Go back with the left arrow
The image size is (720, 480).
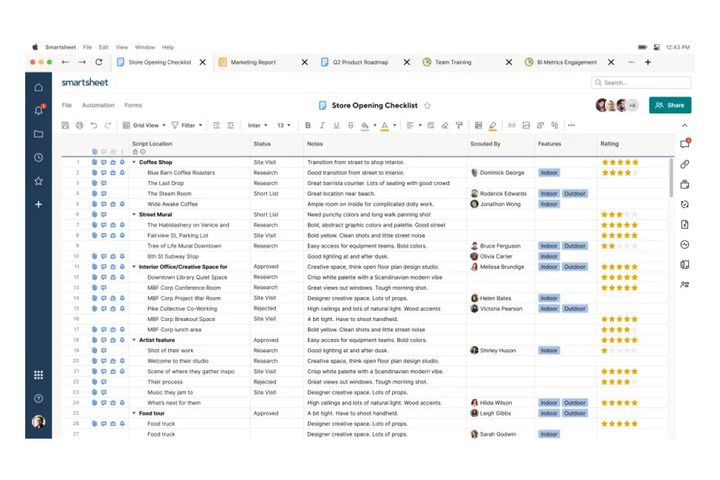pyautogui.click(x=65, y=62)
